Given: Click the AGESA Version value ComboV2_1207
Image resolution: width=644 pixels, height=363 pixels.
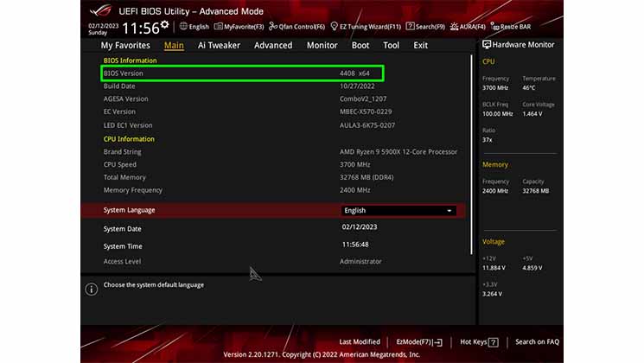Looking at the screenshot, I should point(363,99).
